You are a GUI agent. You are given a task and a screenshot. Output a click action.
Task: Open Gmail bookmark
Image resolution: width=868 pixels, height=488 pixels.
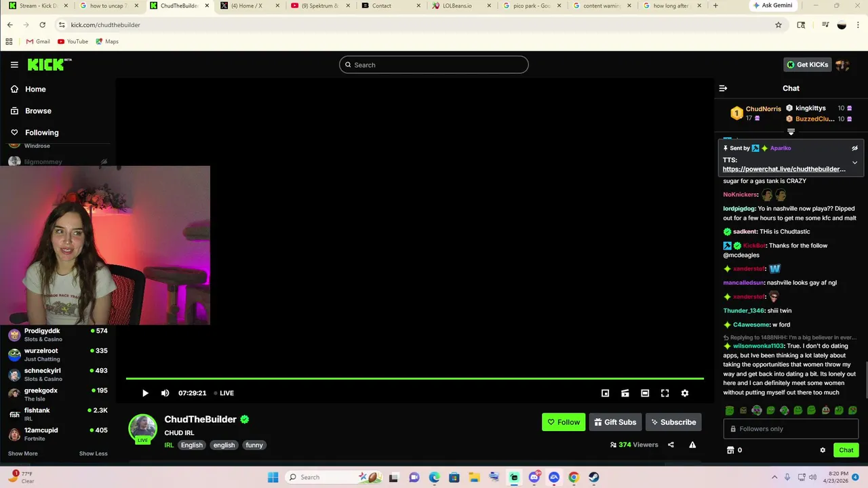click(38, 41)
